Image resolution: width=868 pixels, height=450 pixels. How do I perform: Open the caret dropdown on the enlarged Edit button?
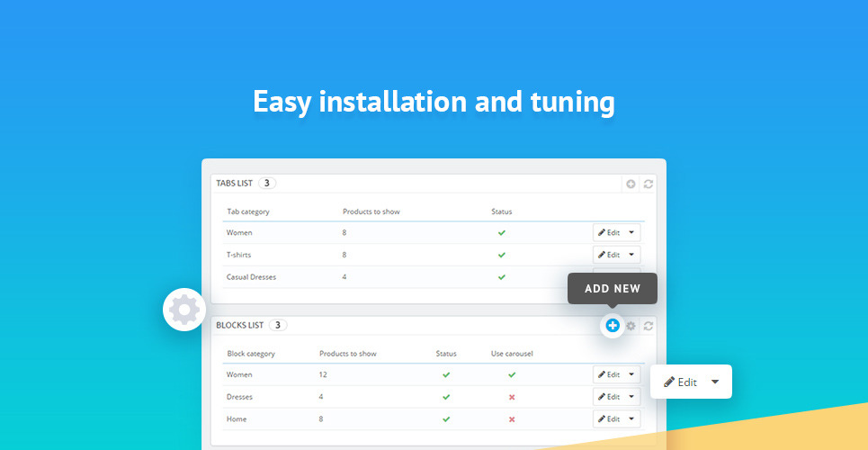tap(715, 382)
